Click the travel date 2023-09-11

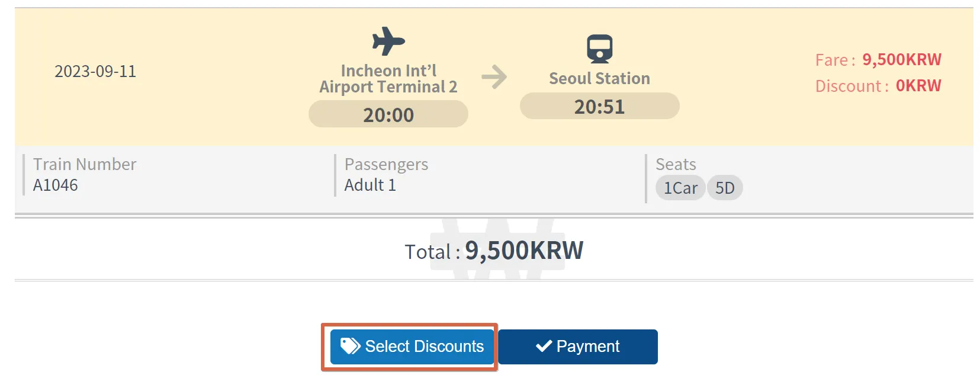(95, 71)
